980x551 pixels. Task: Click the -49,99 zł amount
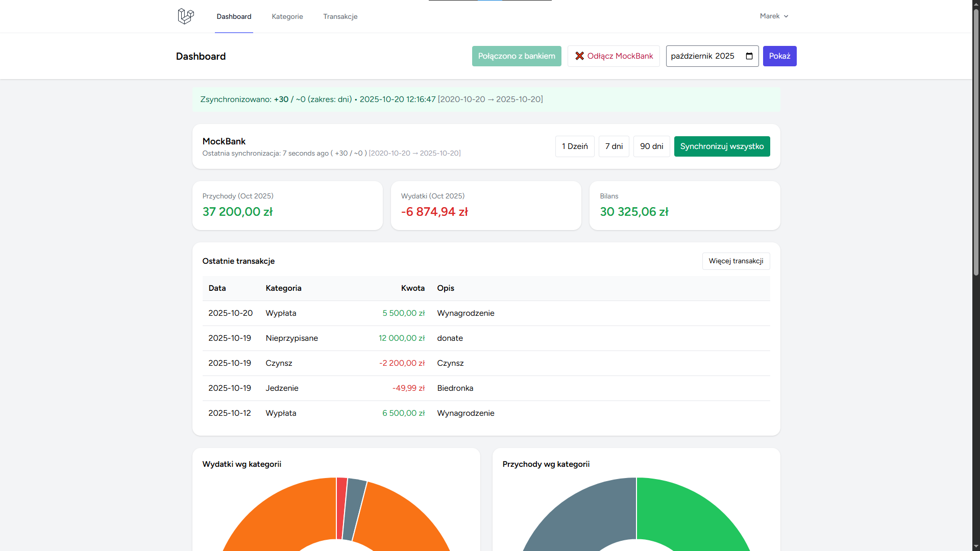(x=408, y=388)
